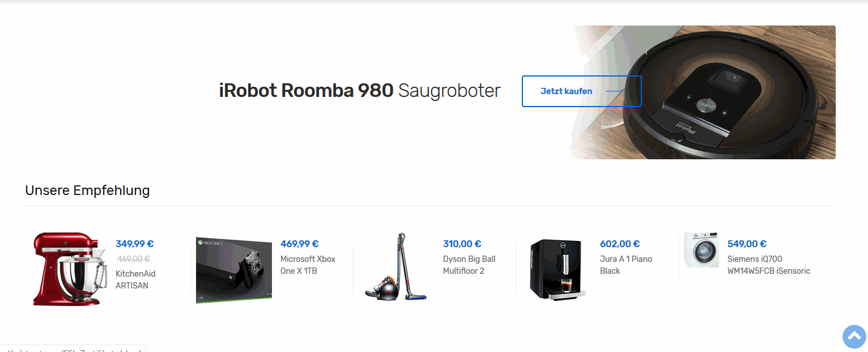Click the Microsoft Xbox One X 1TB link
This screenshot has height=352, width=868.
pyautogui.click(x=308, y=265)
